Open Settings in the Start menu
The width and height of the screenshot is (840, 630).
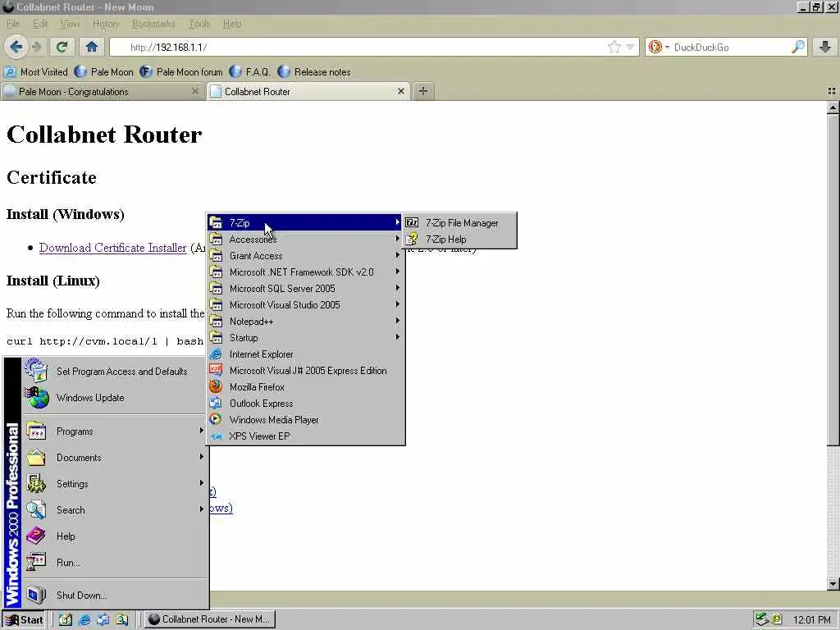(x=114, y=484)
